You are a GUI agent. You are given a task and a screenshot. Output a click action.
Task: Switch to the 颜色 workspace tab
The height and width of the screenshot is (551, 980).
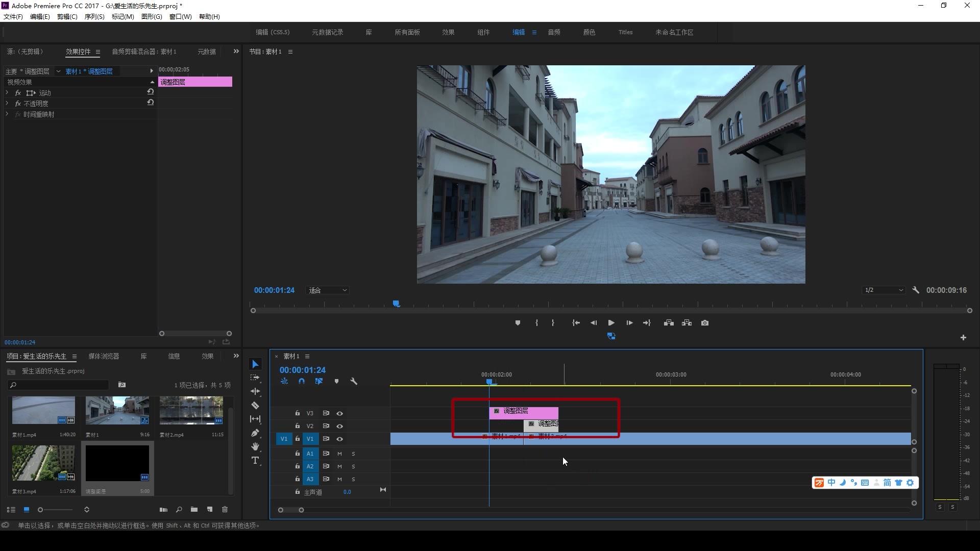tap(589, 32)
